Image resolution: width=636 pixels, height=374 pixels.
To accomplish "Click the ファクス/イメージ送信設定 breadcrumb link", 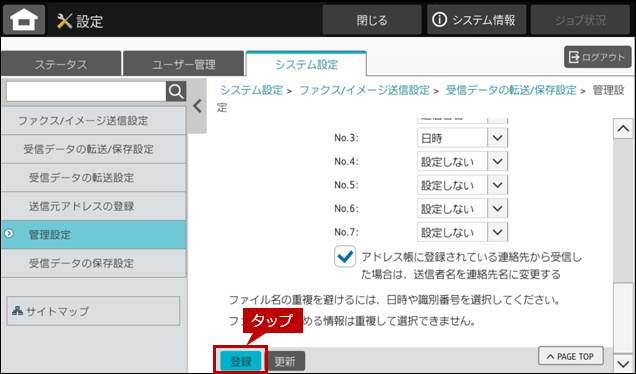I will point(364,90).
